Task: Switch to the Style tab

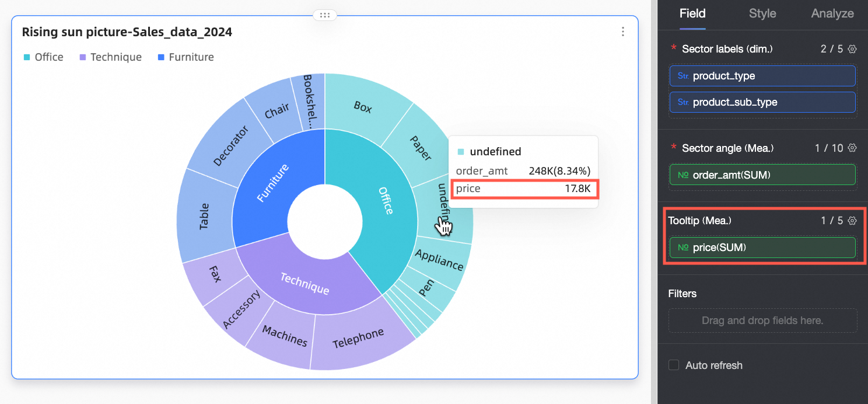Action: coord(762,13)
